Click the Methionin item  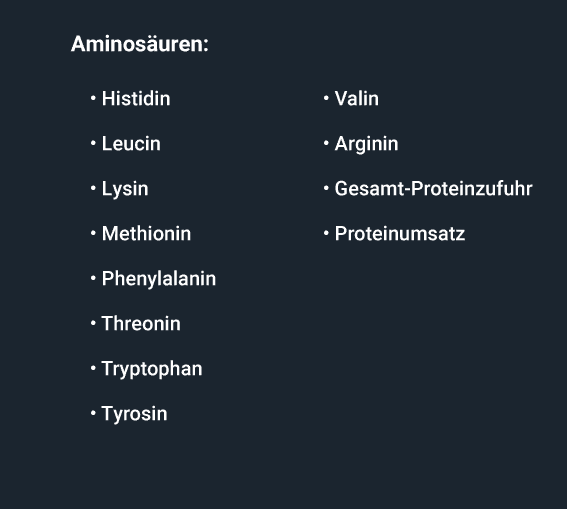click(146, 234)
